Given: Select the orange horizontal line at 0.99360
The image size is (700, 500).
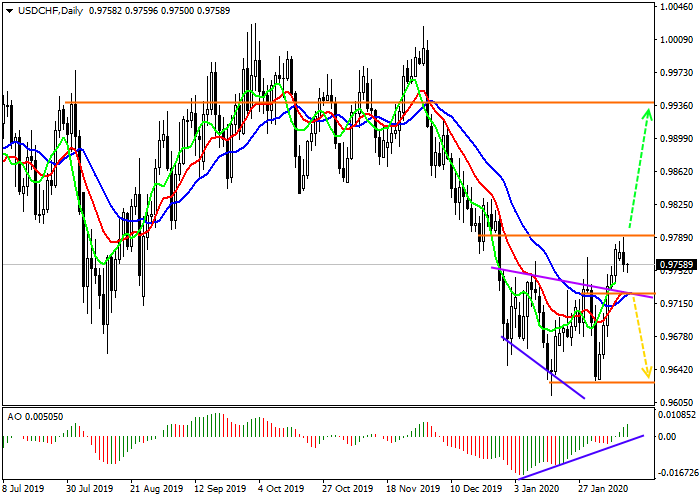Looking at the screenshot, I should pos(360,103).
